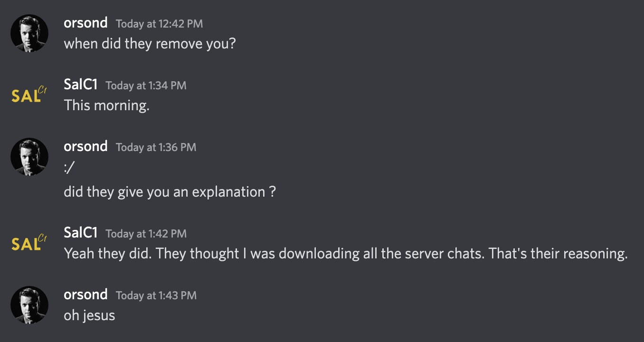The image size is (644, 342).
Task: Select the message about downloading all the server chats
Action: point(346,254)
